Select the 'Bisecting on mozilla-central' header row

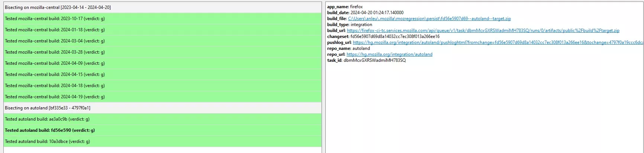(x=162, y=7)
